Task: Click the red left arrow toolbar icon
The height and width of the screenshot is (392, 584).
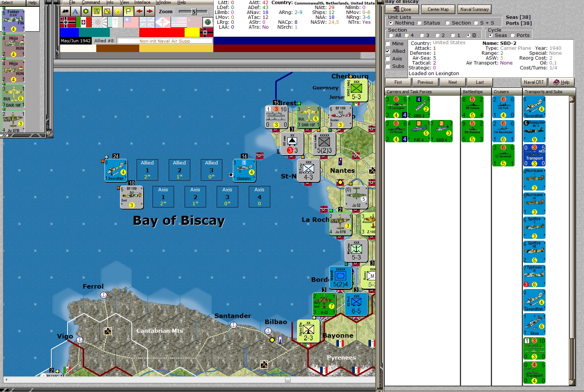Action: coord(139,11)
